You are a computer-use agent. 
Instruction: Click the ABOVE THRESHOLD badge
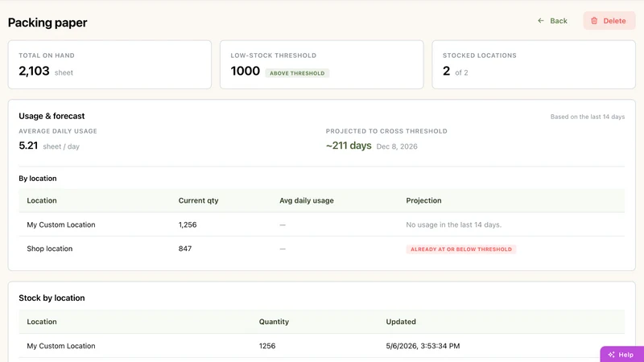[297, 73]
